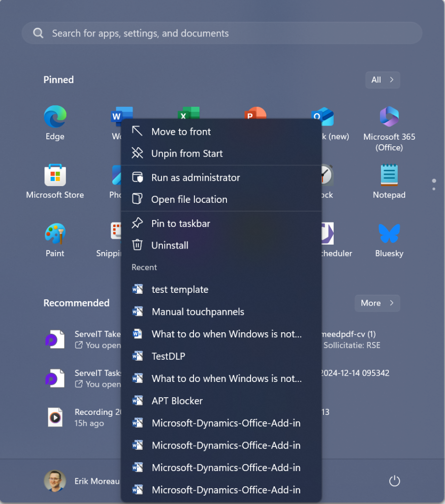Select Move to front option
445x504 pixels.
(181, 131)
